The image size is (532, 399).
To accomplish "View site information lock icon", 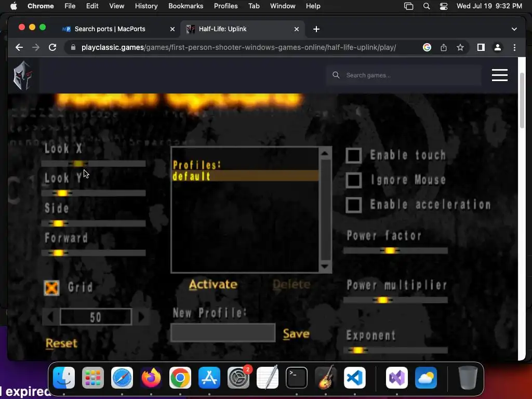I will [73, 47].
